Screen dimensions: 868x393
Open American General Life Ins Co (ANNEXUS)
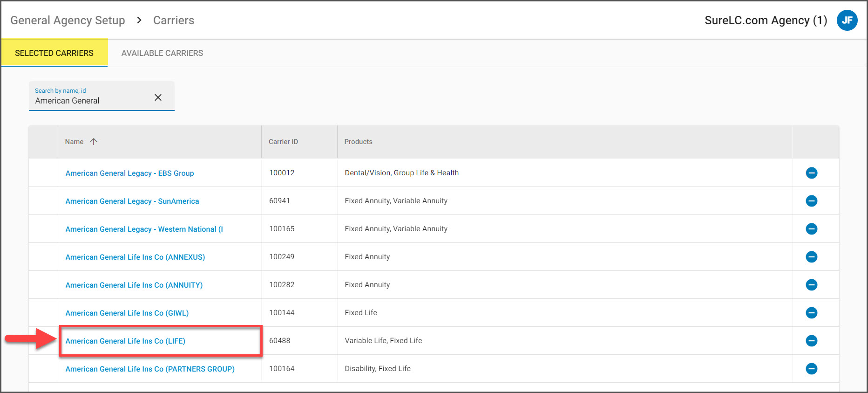coord(135,257)
